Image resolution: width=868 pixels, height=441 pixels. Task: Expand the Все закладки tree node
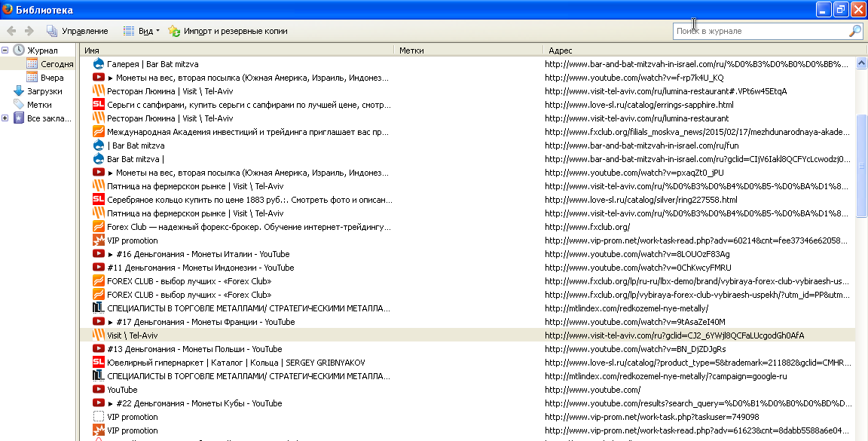tap(5, 118)
